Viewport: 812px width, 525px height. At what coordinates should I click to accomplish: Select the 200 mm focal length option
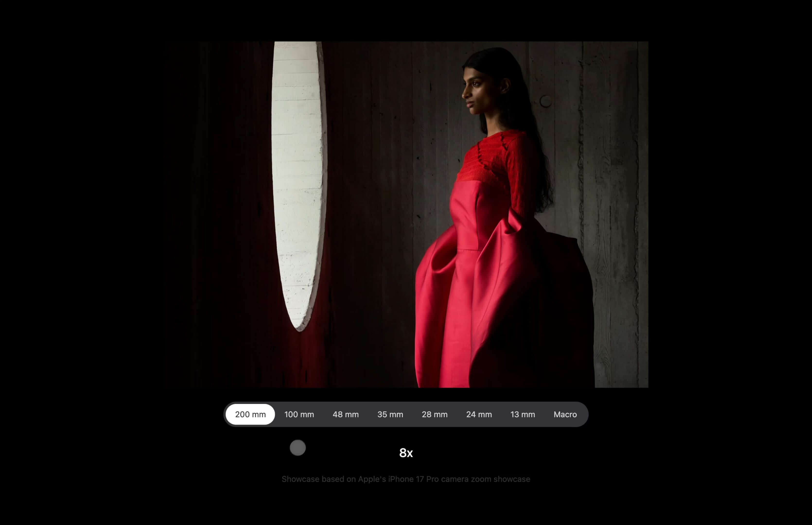pyautogui.click(x=250, y=414)
